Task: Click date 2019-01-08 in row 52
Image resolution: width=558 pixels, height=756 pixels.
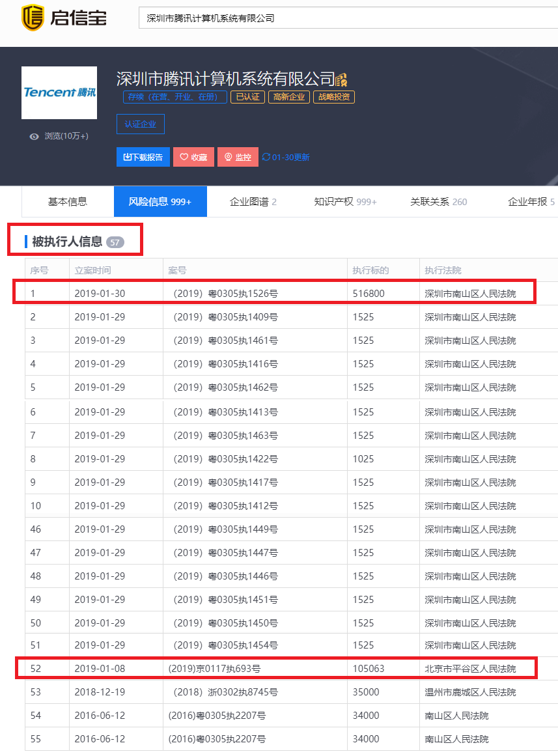Action: click(x=100, y=669)
